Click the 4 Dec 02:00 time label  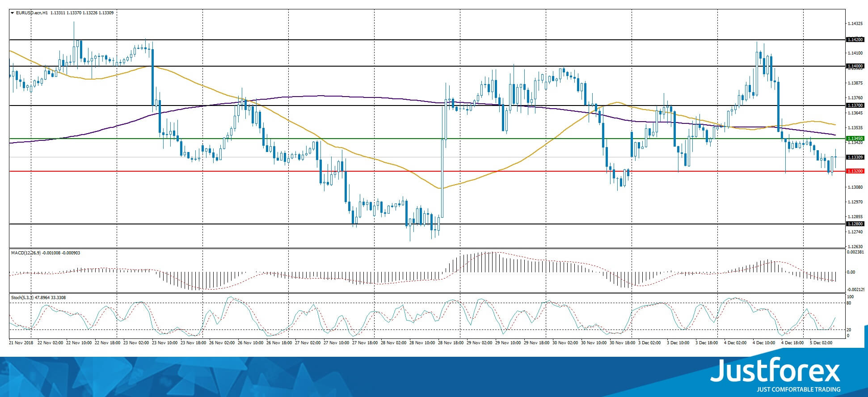(736, 343)
